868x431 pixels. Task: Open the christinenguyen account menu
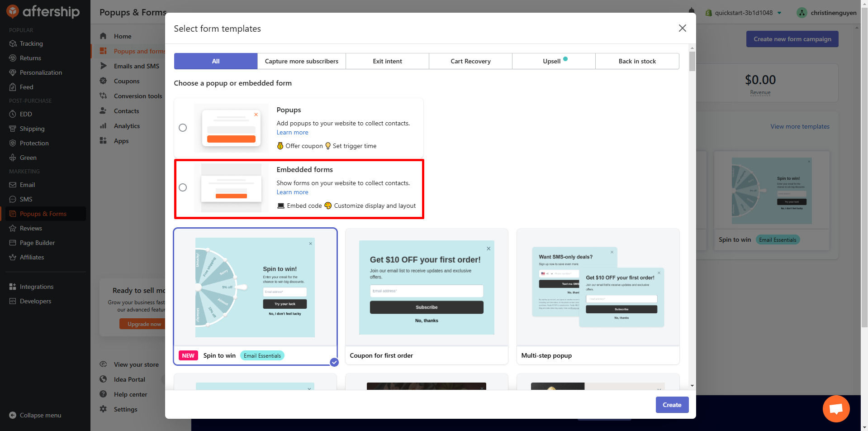(826, 13)
